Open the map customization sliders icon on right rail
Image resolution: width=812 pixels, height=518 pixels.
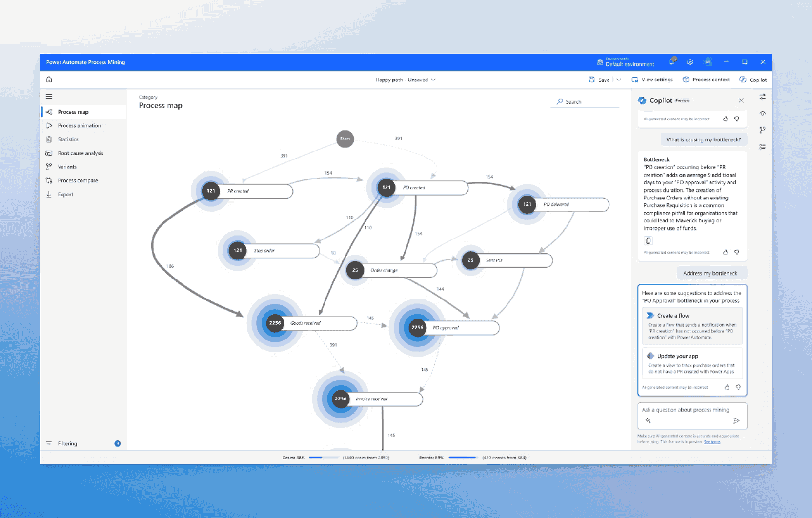763,97
